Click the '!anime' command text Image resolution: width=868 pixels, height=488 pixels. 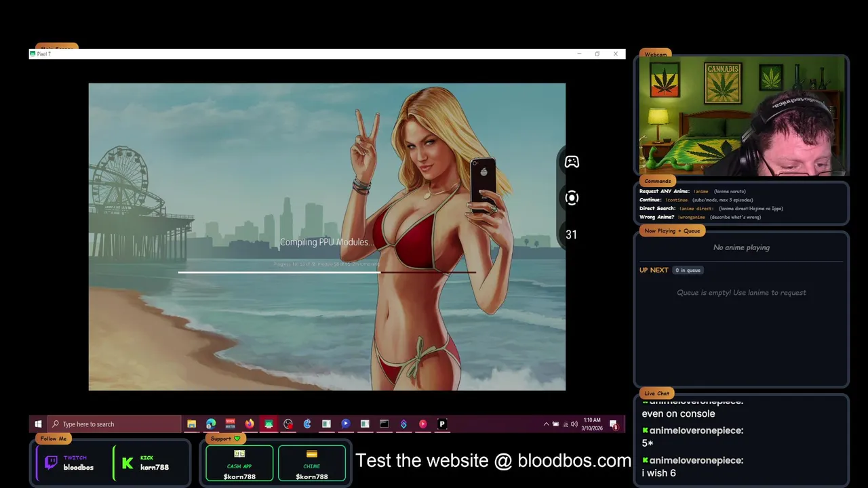701,192
